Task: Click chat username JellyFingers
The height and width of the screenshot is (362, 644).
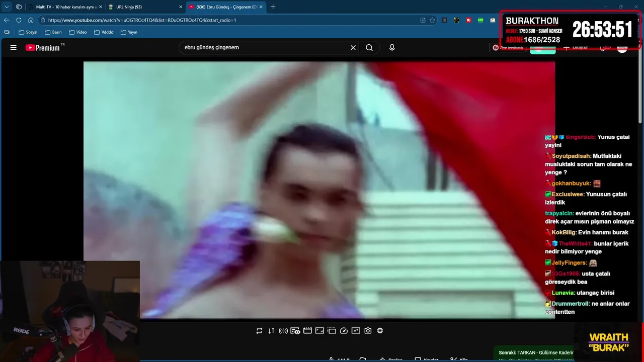Action: (x=569, y=262)
